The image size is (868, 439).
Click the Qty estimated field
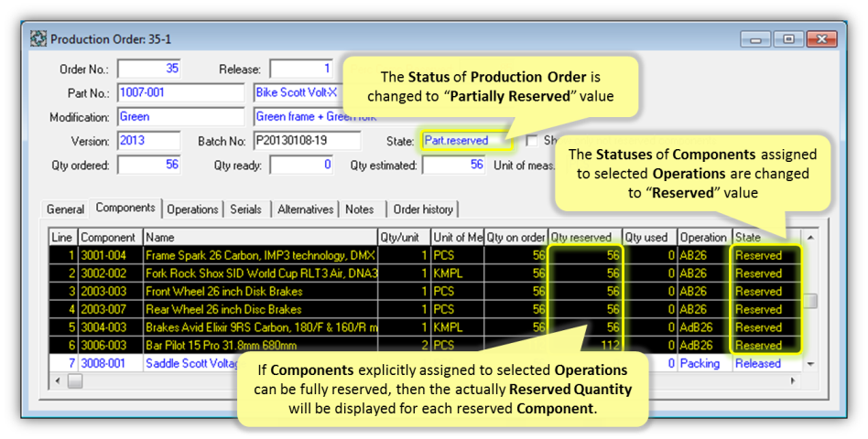[x=454, y=165]
